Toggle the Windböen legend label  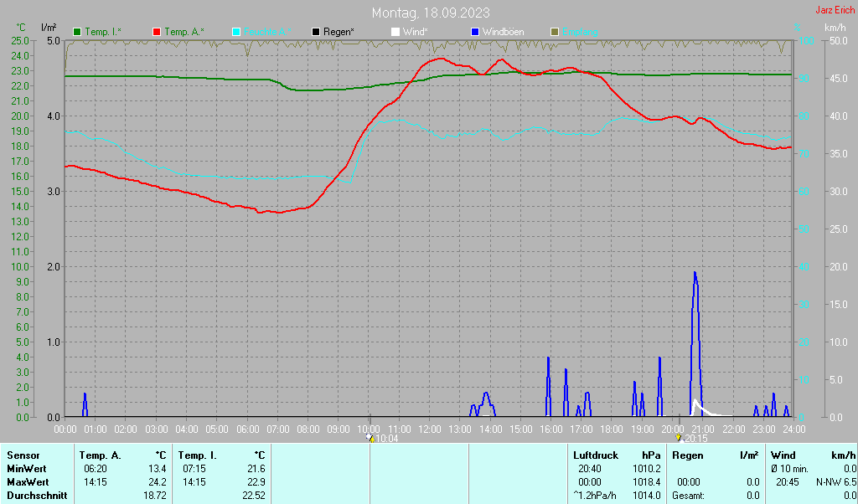coord(503,33)
